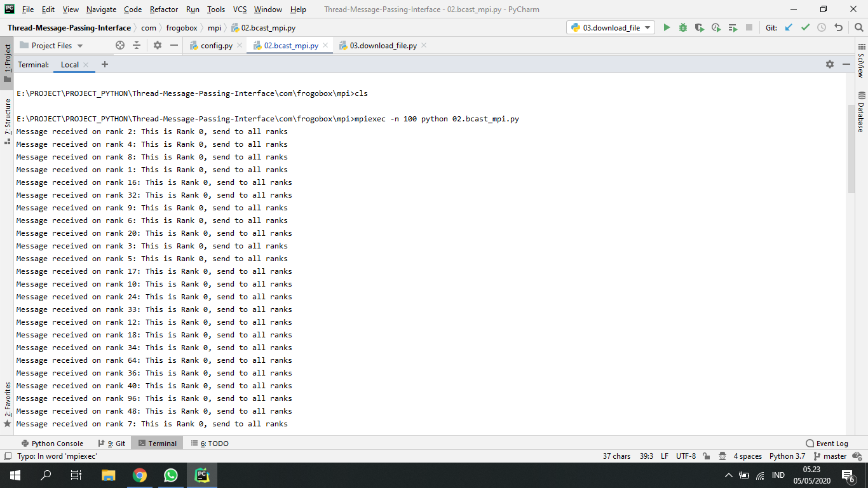
Task: Switch to the config.py editor tab
Action: [x=216, y=46]
